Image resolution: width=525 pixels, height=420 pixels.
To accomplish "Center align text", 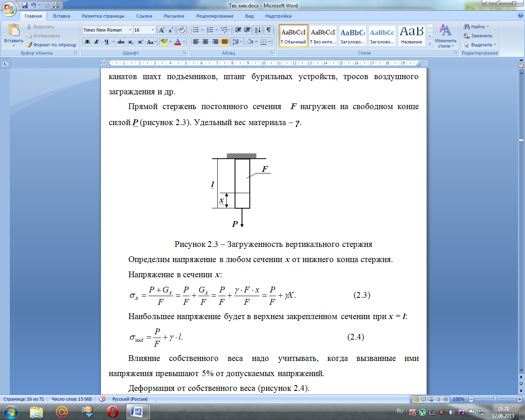I will pyautogui.click(x=205, y=42).
